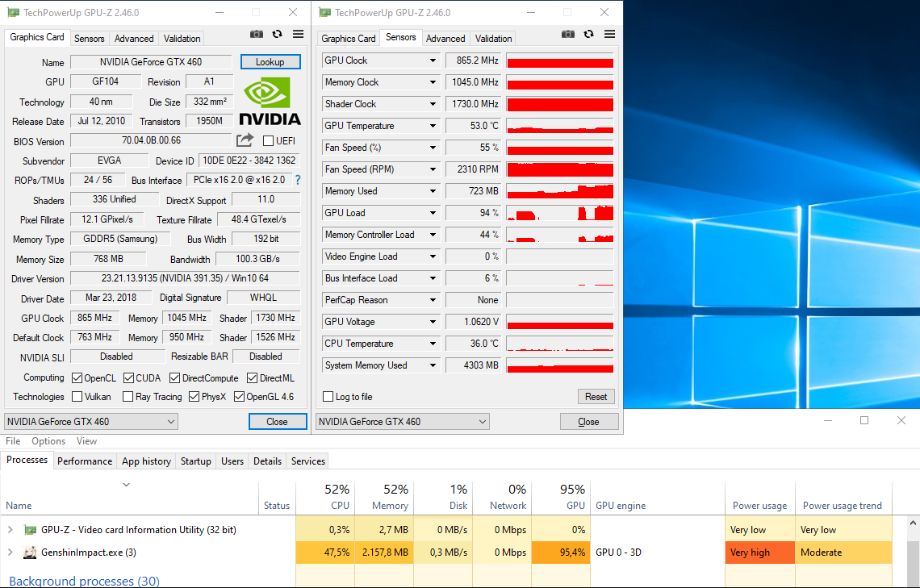Open hamburger menu in GPU-Z Graphics Card window
Image resolution: width=920 pixels, height=588 pixels.
pos(298,34)
